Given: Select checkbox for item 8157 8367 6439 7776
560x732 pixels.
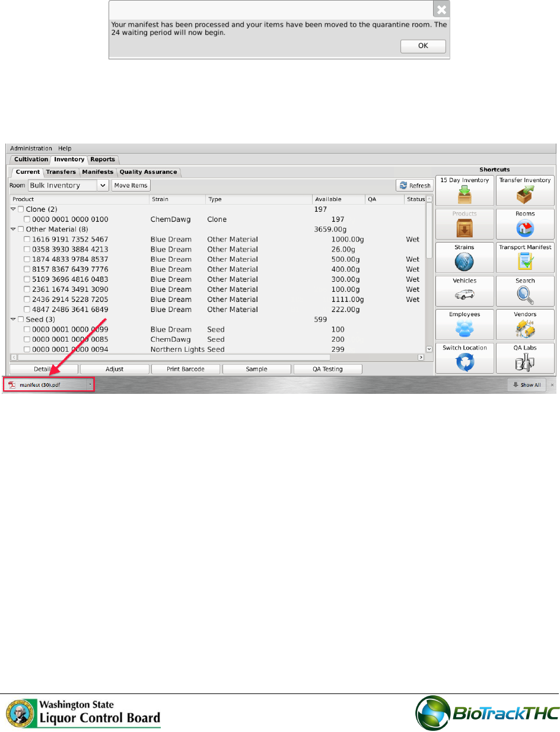Looking at the screenshot, I should click(27, 270).
